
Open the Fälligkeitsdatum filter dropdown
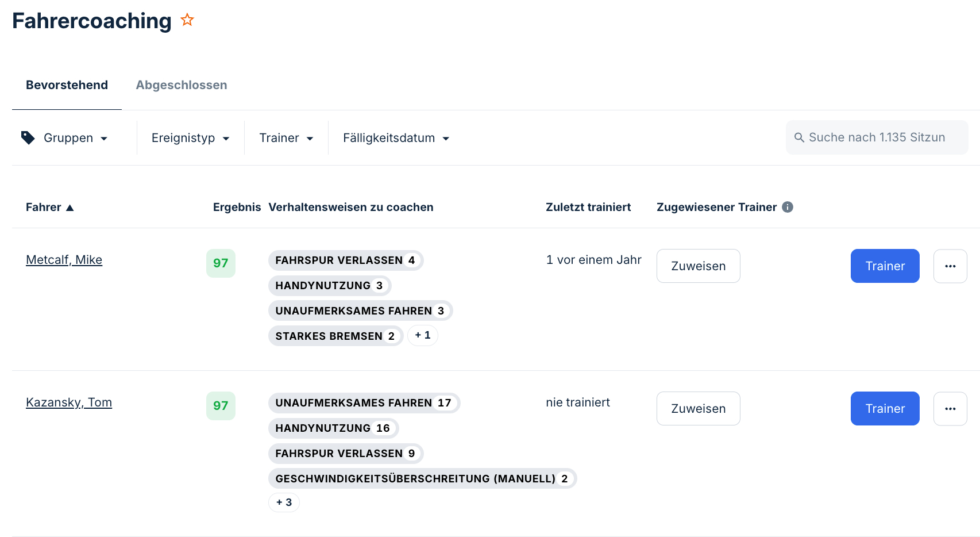click(396, 138)
